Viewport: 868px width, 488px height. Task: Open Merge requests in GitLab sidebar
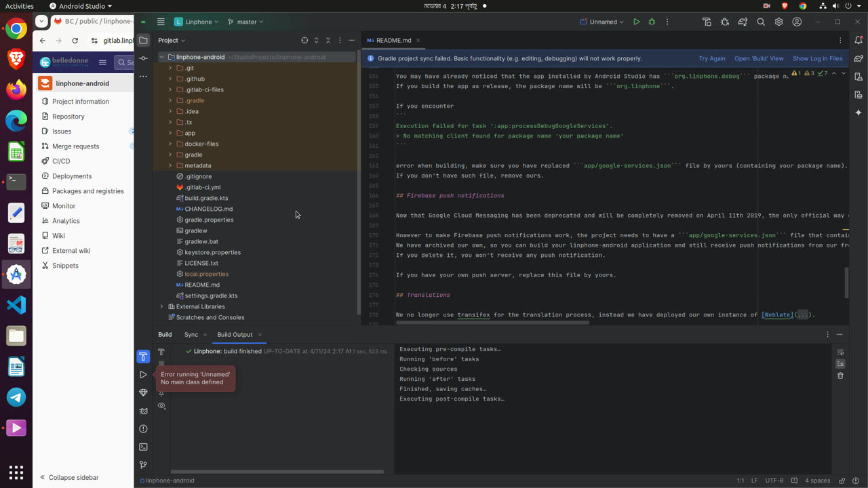pos(75,146)
